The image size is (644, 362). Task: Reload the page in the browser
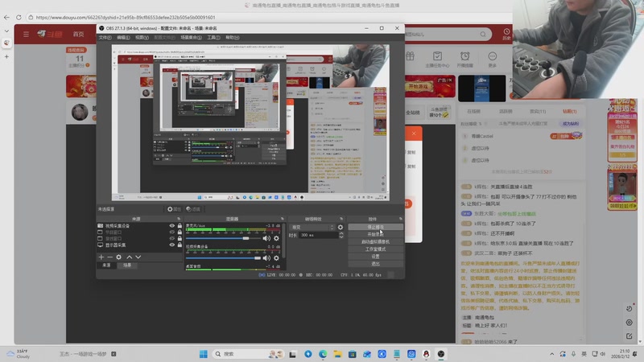click(x=19, y=17)
